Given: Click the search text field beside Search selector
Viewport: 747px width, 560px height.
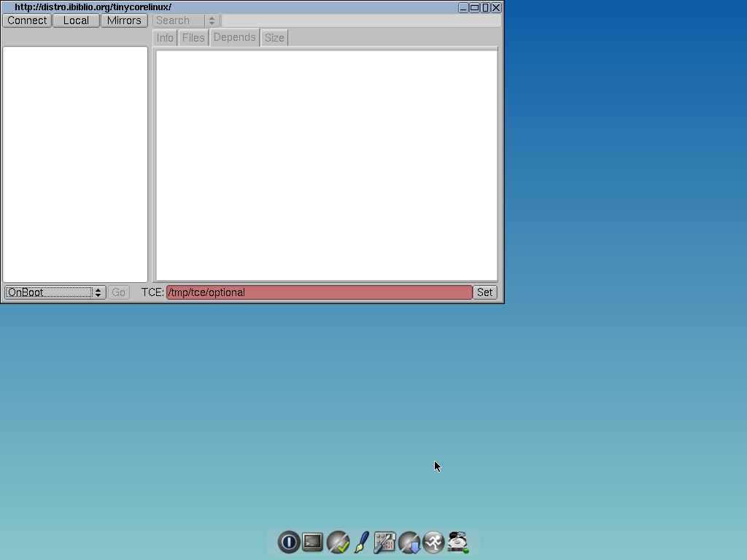Looking at the screenshot, I should 360,20.
